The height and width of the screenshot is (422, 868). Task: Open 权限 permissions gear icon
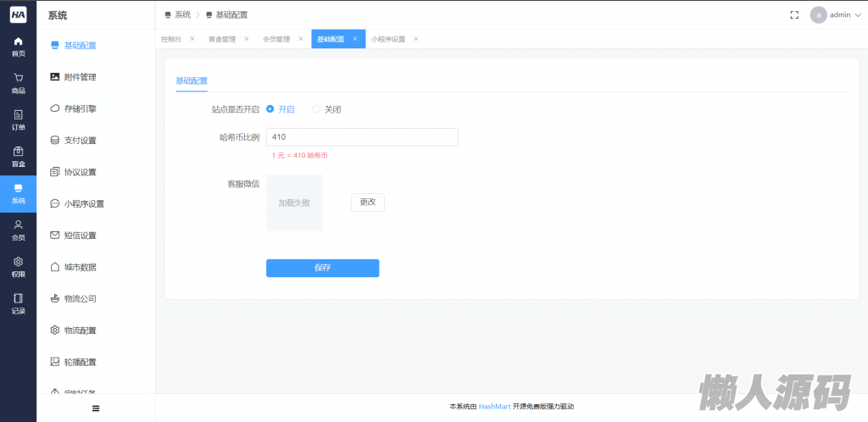[18, 262]
